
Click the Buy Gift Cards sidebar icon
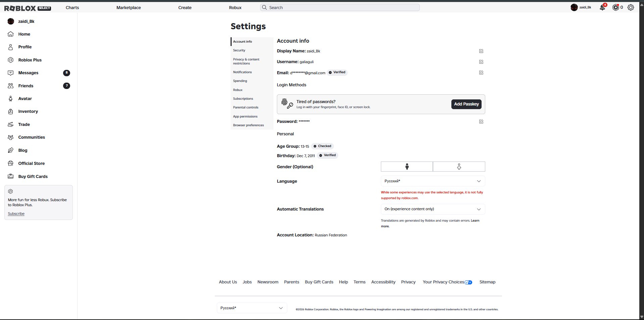[11, 176]
